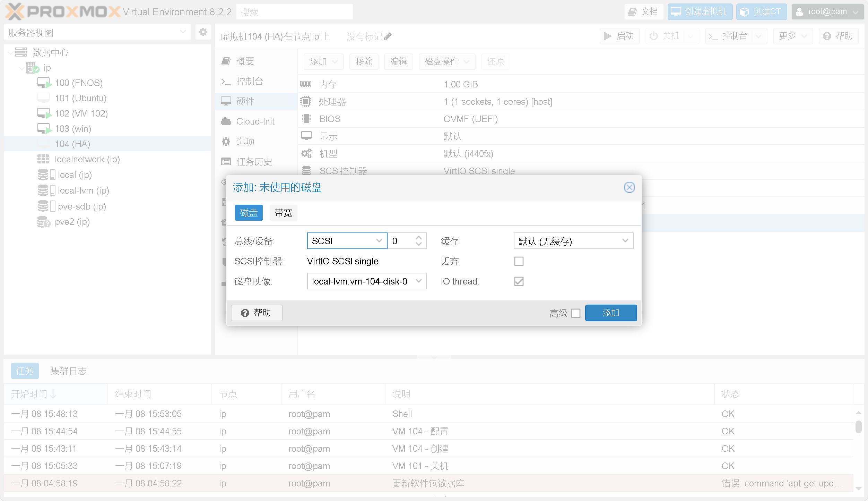Click the Start (启动) VM button

coord(619,36)
